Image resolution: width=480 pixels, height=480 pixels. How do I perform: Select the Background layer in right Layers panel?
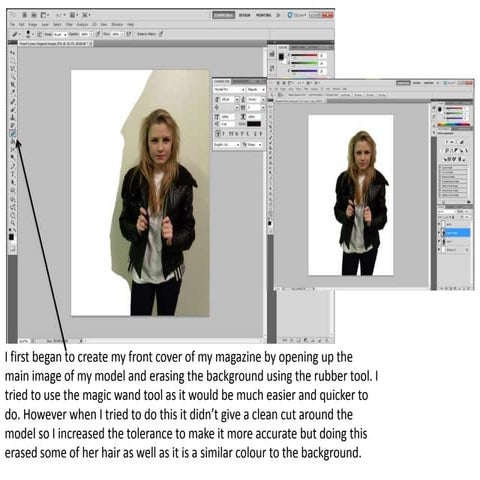click(454, 250)
